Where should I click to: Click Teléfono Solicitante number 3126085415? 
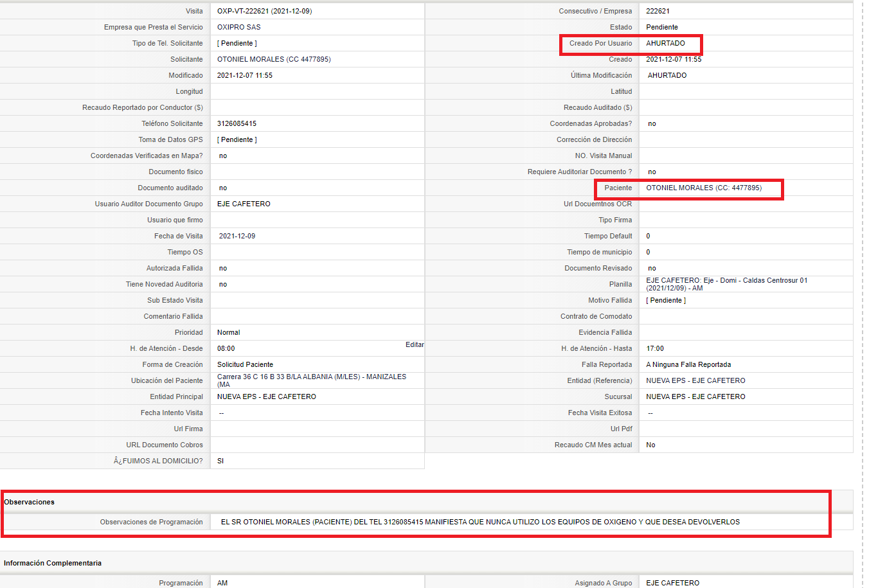pos(237,123)
